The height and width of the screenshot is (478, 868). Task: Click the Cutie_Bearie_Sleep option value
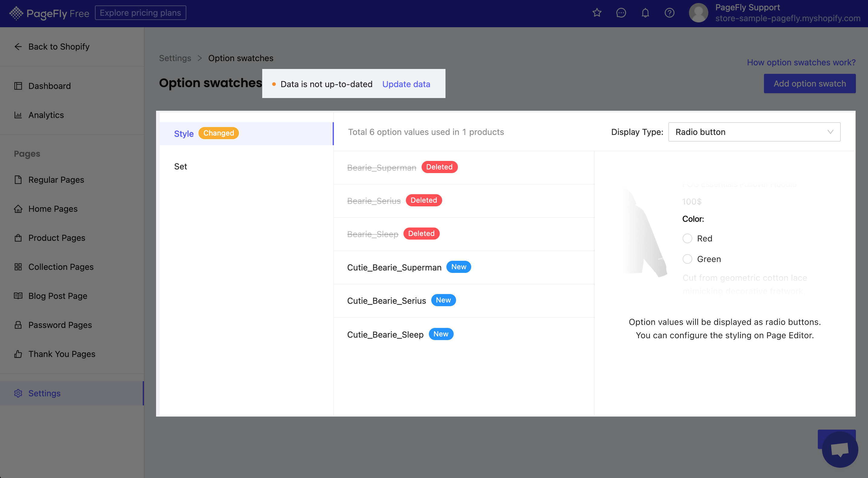coord(385,334)
